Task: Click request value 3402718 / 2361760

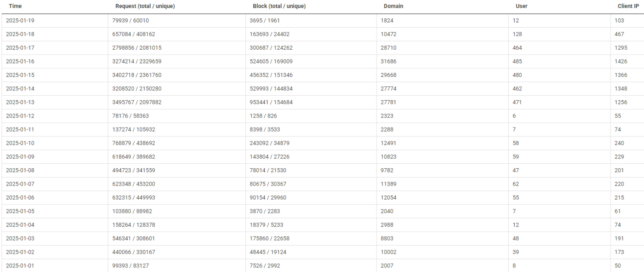Action: click(137, 75)
